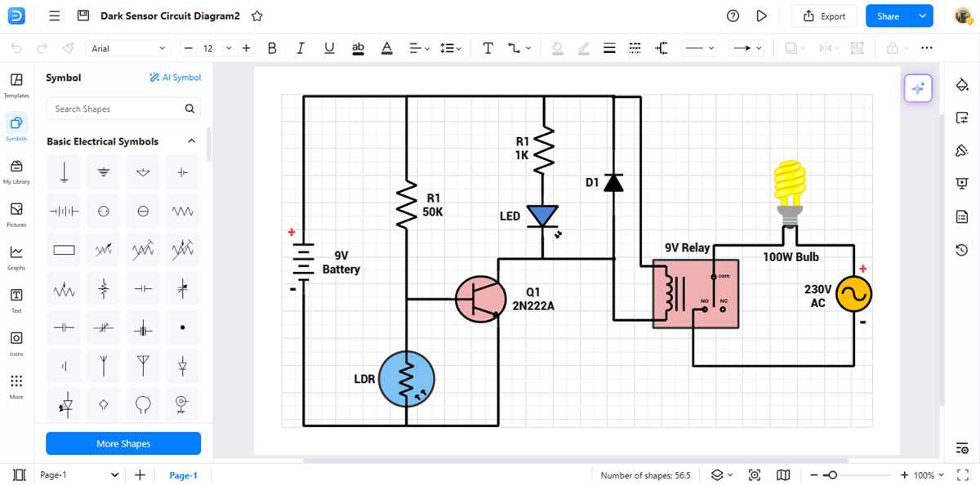Viewport: 980px width, 485px height.
Task: Toggle bold formatting
Action: tap(272, 48)
